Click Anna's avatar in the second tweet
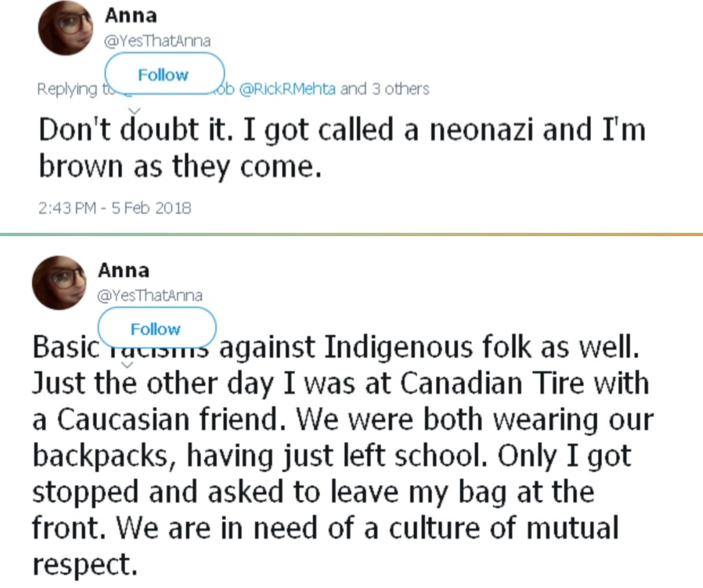The height and width of the screenshot is (588, 703). pos(59,282)
